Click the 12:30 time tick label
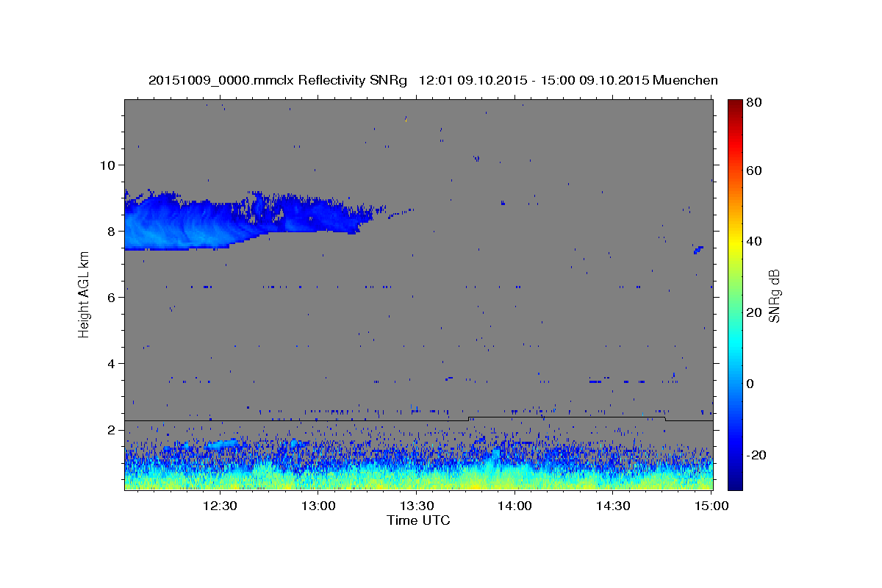 click(x=220, y=506)
